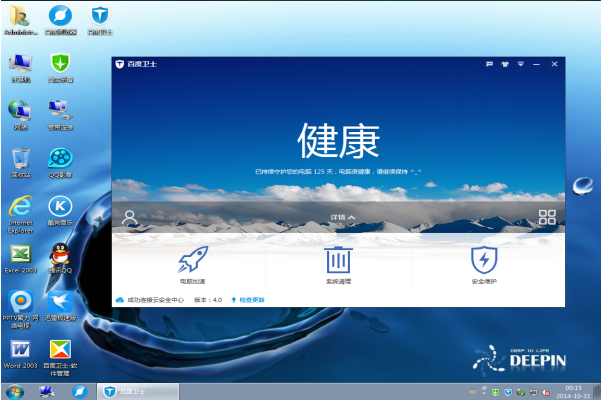Click the computer icon pinned on taskbar

[x=47, y=392]
